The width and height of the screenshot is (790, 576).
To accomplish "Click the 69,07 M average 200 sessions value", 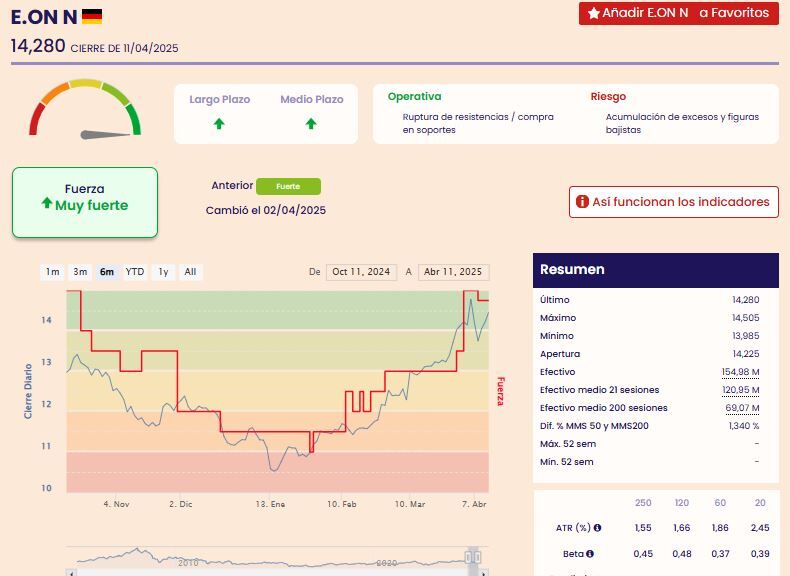I will coord(742,408).
